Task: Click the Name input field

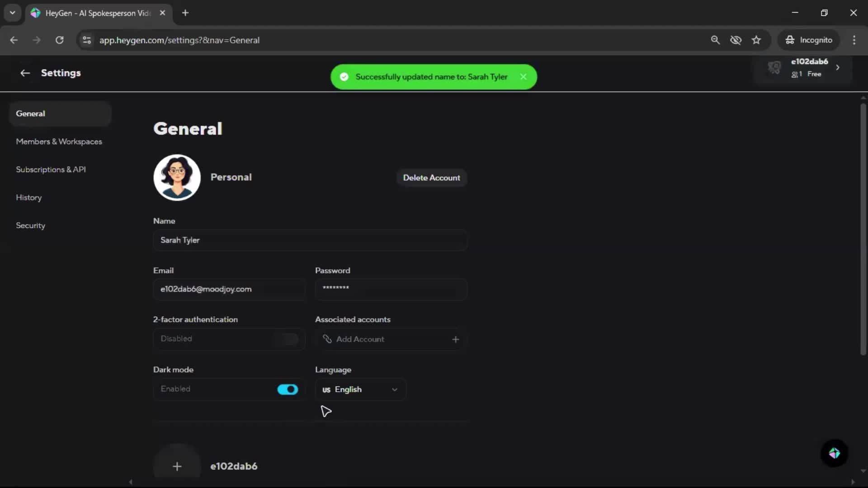Action: tap(310, 240)
